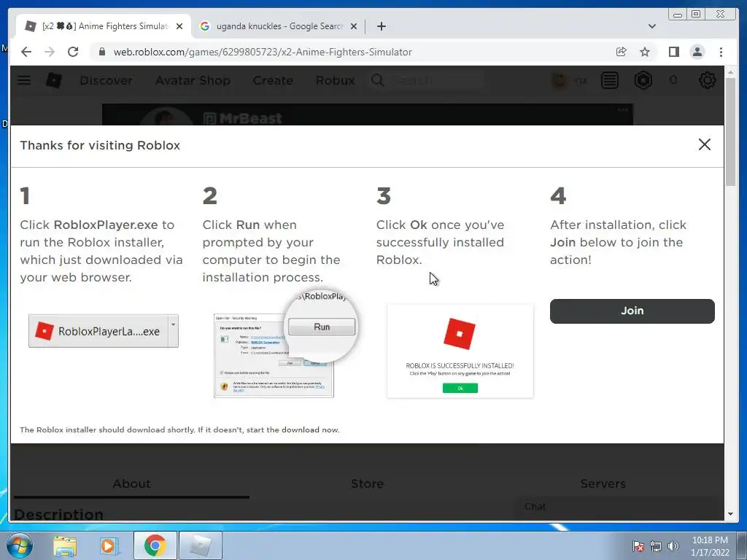Click the Chrome taskbar button
Viewport: 747px width, 560px height.
click(x=155, y=545)
